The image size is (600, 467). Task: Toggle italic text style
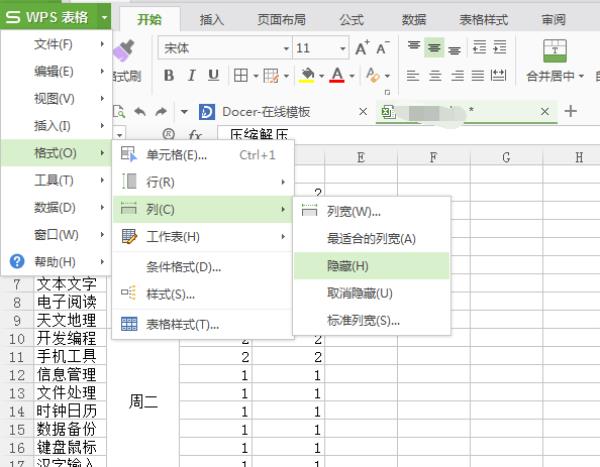pyautogui.click(x=191, y=75)
